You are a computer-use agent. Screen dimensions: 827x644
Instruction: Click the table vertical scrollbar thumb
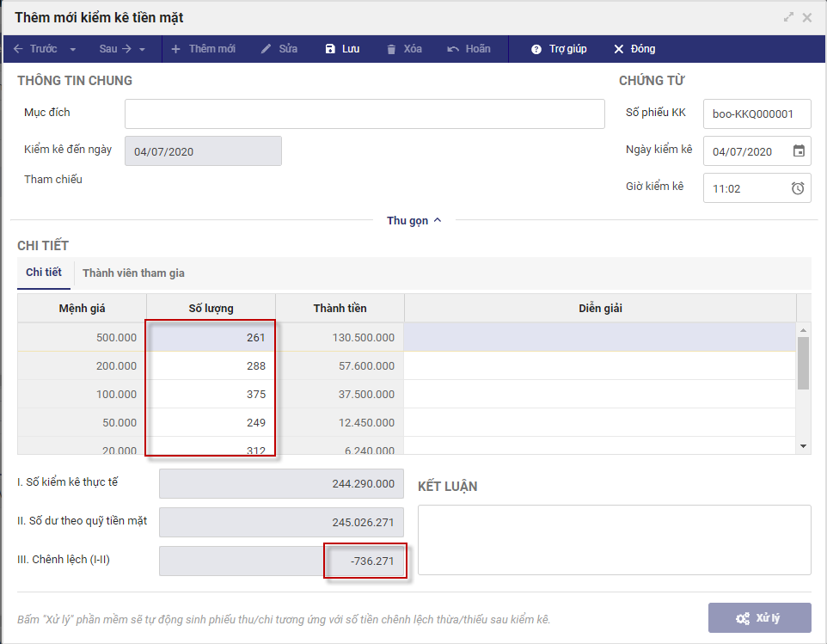[803, 363]
